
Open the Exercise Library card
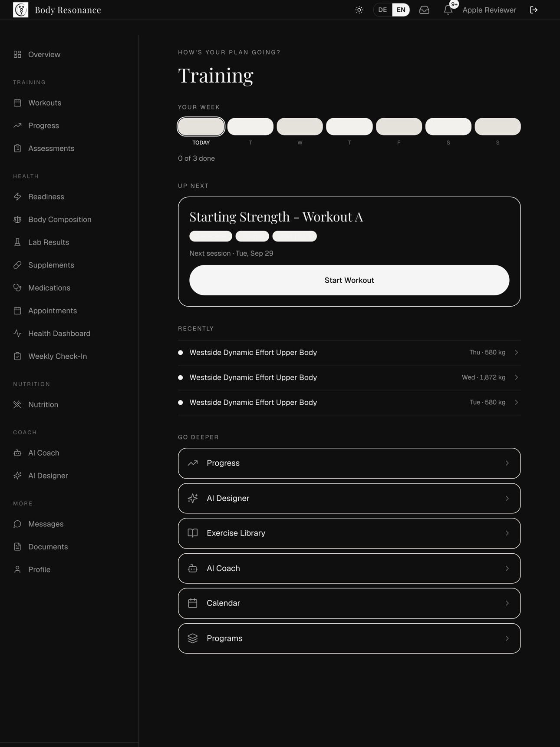click(x=349, y=533)
